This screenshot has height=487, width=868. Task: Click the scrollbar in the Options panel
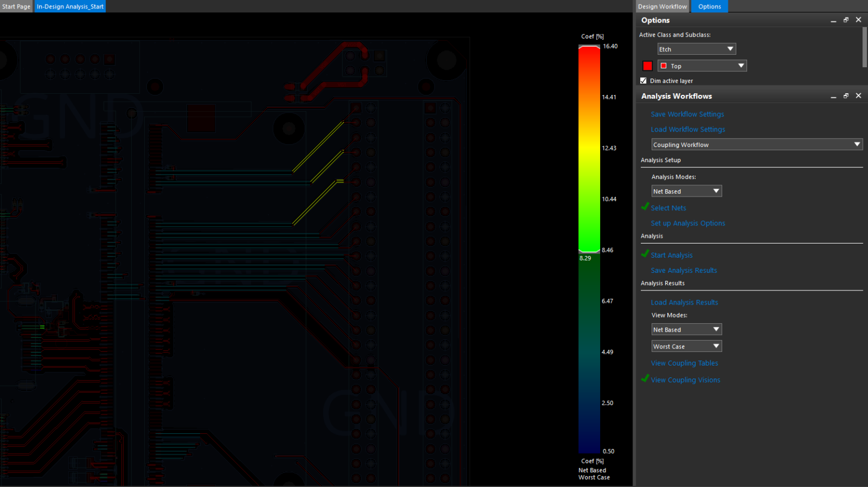click(865, 48)
